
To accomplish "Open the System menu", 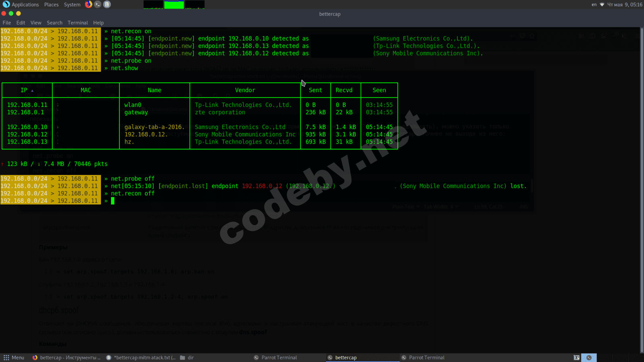I will (x=72, y=4).
